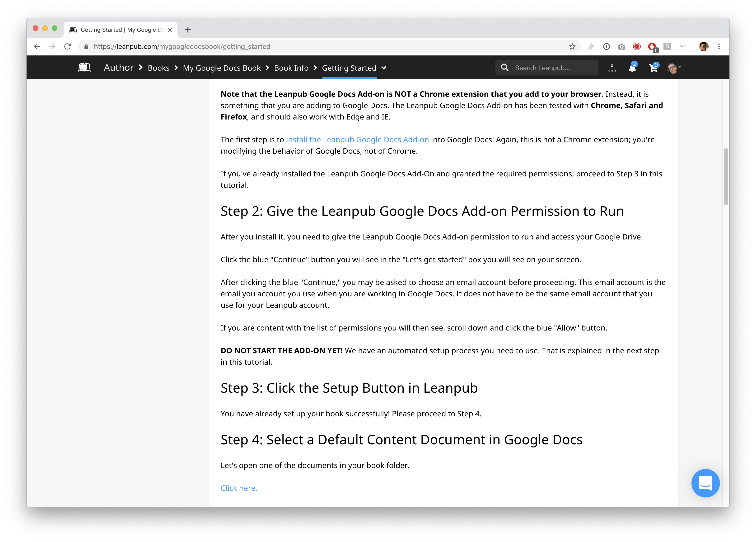
Task: Click the camera screenshot extension icon
Action: click(x=621, y=47)
